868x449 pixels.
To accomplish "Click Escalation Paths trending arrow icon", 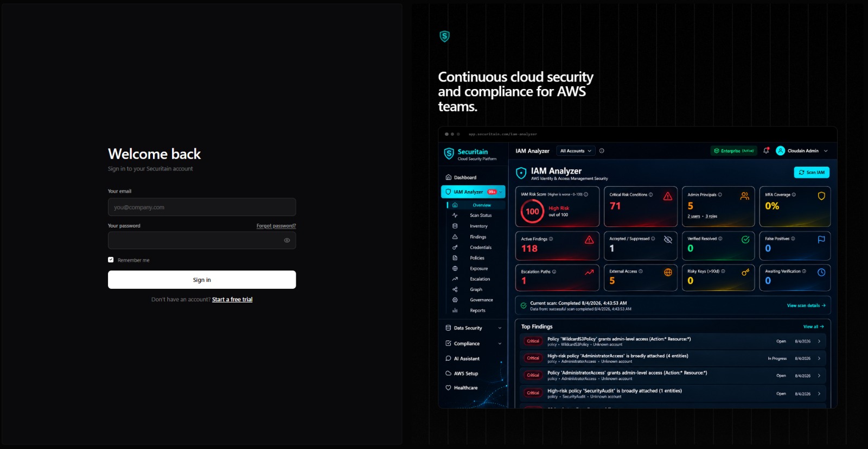I will 589,273.
